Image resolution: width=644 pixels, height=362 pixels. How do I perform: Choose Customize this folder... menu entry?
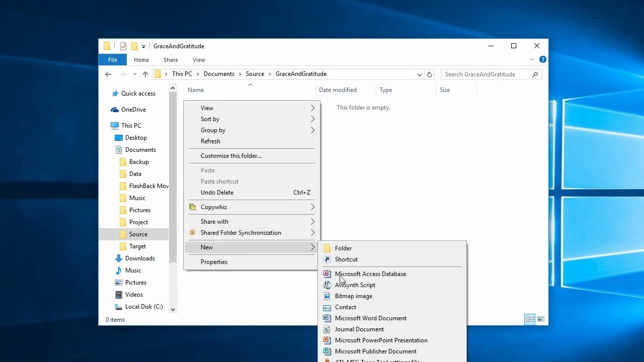click(x=252, y=156)
